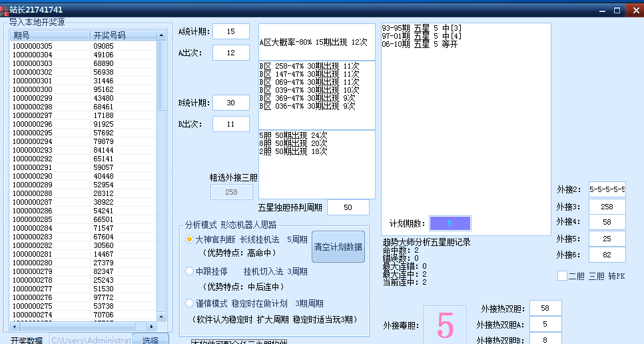The width and height of the screenshot is (644, 344).
Task: Click the B区 147-47% result line
Action: click(x=309, y=74)
